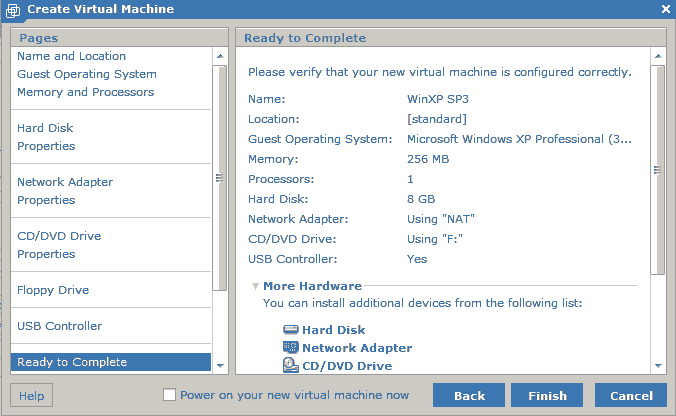
Task: Click summary pane scroll down arrow
Action: coord(658,366)
